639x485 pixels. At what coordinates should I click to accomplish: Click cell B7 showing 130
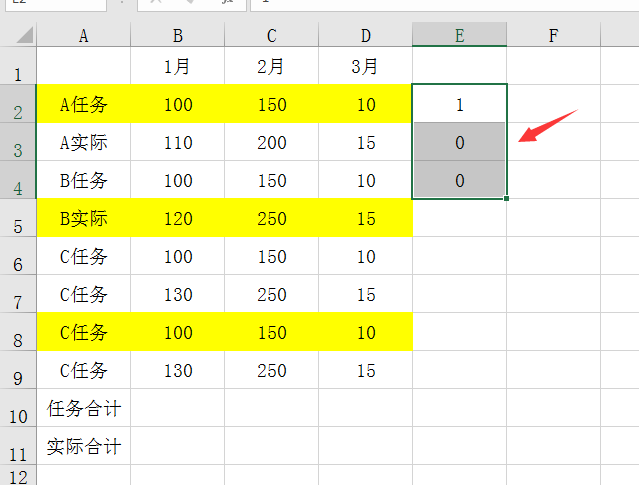coord(178,293)
